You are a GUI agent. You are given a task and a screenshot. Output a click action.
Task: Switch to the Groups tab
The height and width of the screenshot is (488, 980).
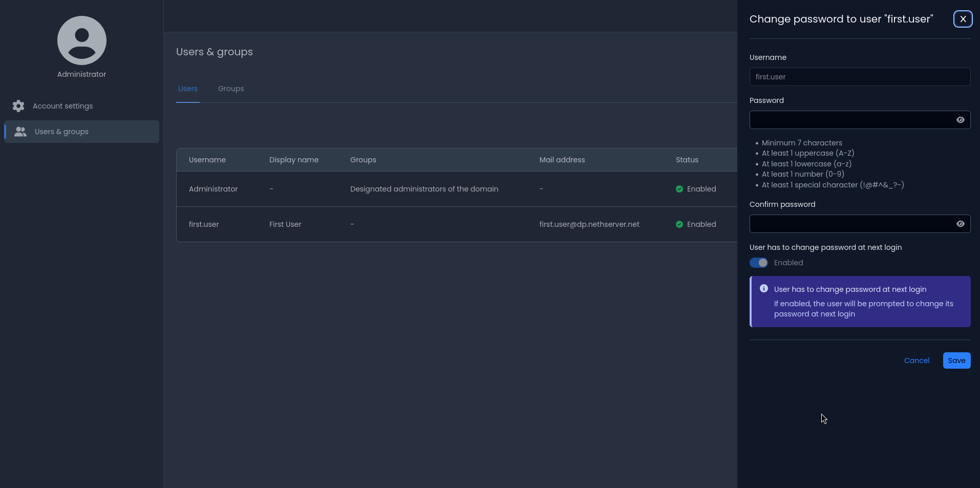click(231, 89)
